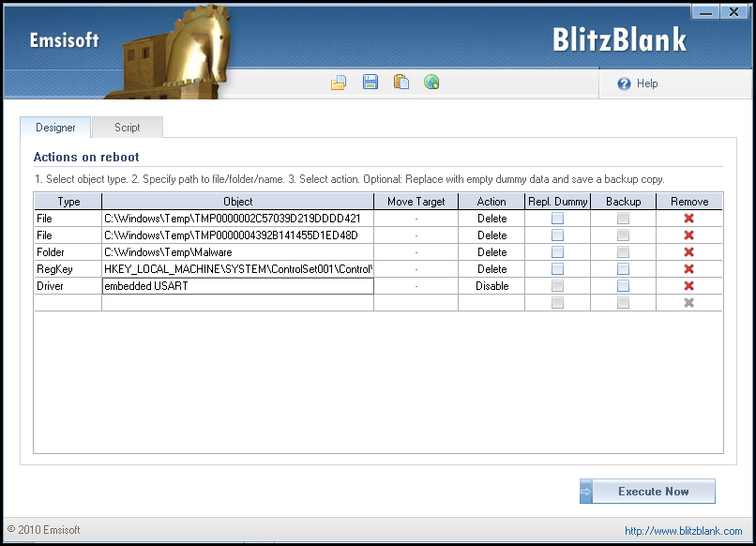Viewport: 756px width, 546px height.
Task: Open Type cell showing Folder
Action: click(x=68, y=251)
